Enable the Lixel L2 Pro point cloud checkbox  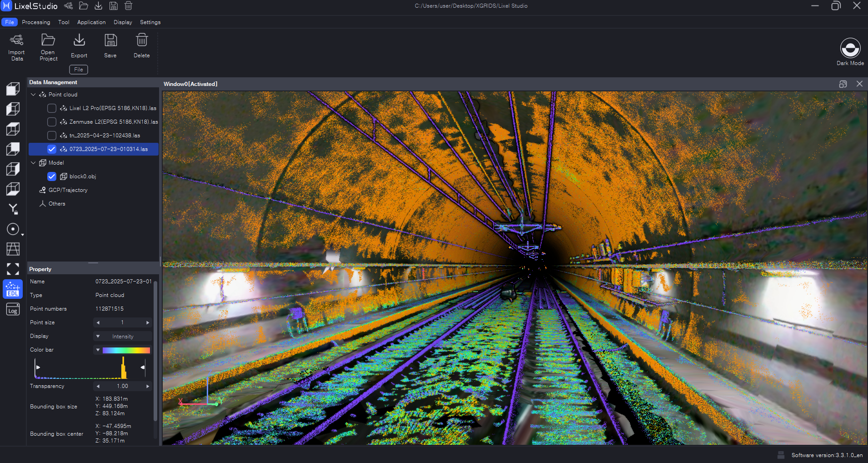[x=52, y=108]
